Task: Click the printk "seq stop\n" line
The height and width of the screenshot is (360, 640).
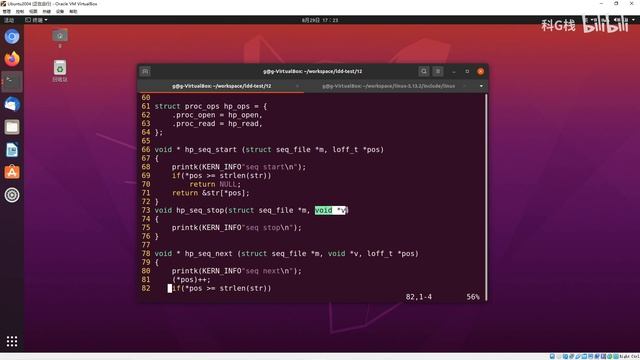Action: tap(237, 227)
